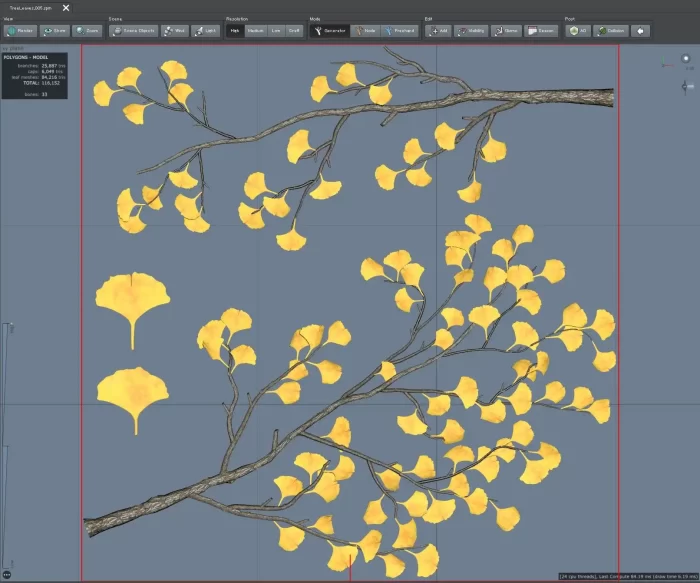Click the navigation gizmo sphere in viewport
Screen dimensions: 700x583
coord(686,59)
